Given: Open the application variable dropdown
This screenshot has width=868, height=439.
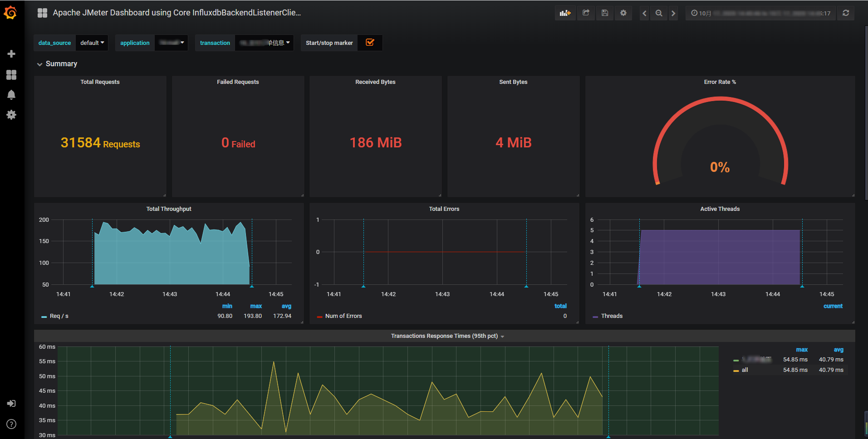Looking at the screenshot, I should (x=172, y=43).
